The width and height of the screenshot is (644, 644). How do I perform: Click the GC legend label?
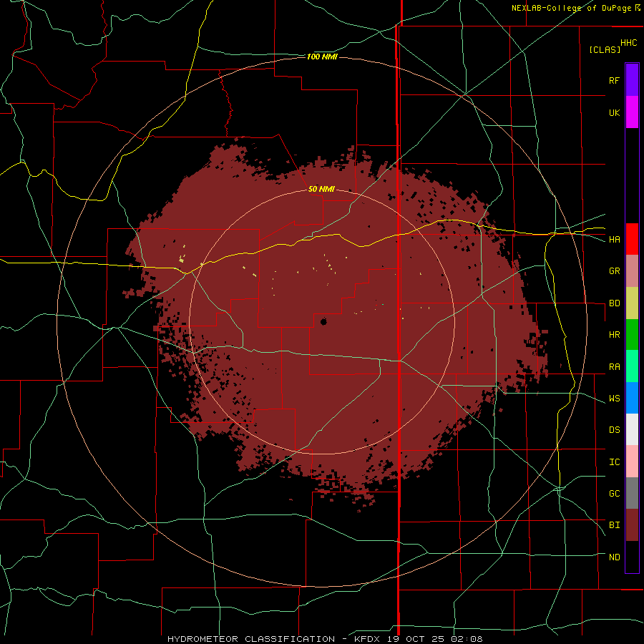[x=615, y=494]
